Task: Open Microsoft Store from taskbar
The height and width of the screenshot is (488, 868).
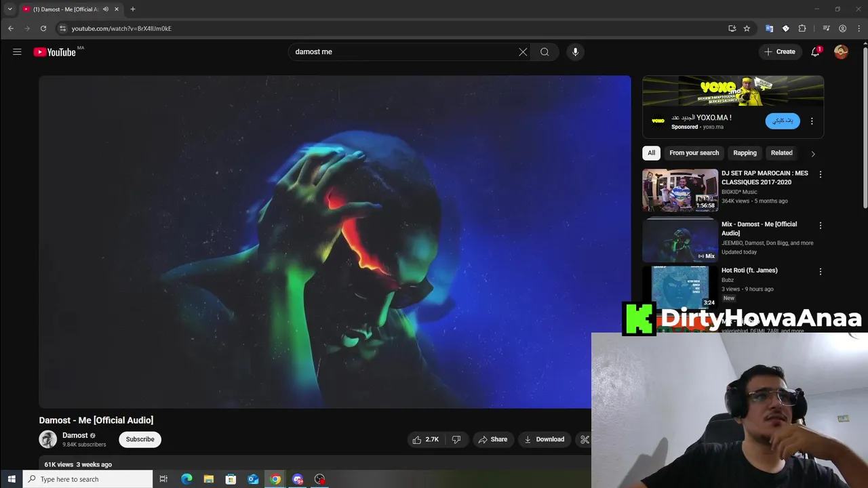Action: (x=231, y=479)
